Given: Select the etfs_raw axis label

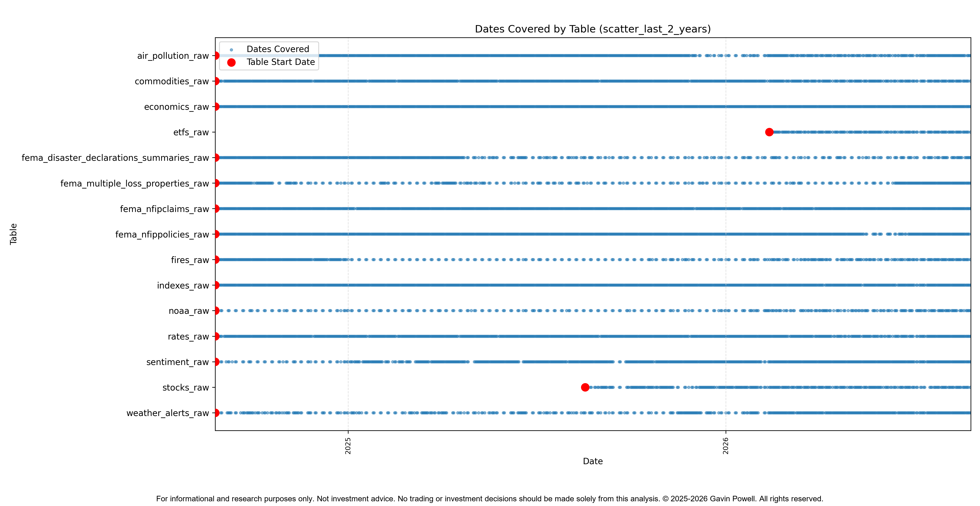Looking at the screenshot, I should point(191,132).
